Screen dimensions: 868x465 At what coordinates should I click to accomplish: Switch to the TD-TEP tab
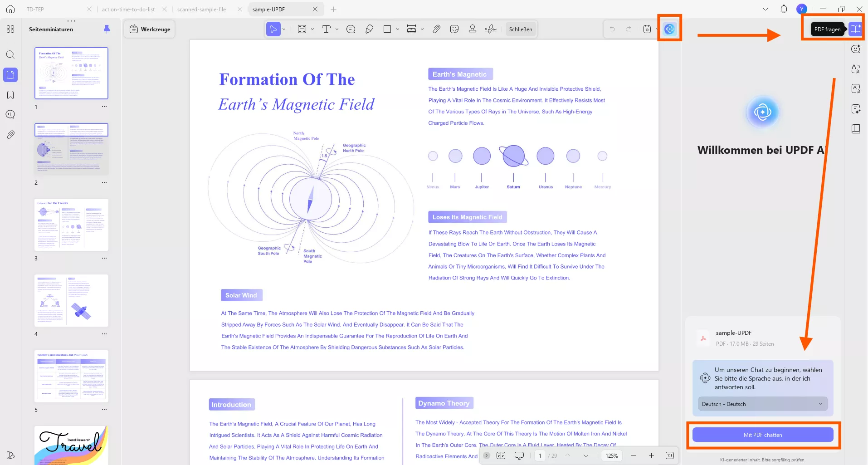[35, 9]
